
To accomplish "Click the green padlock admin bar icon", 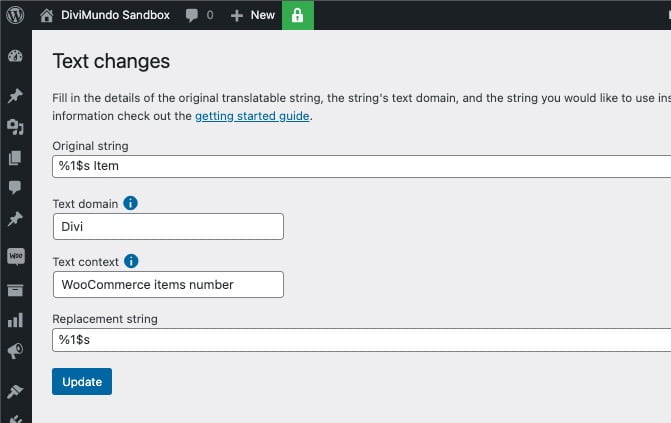I will coord(297,15).
